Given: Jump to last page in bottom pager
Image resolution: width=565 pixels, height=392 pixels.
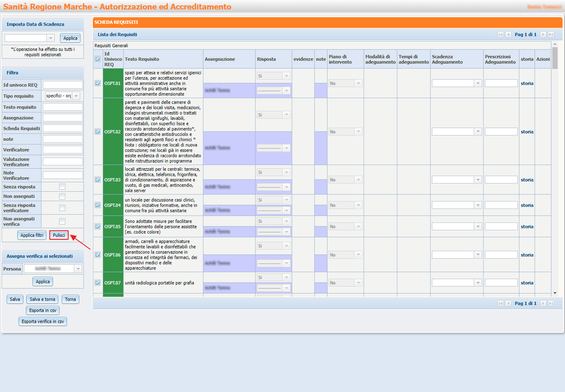Looking at the screenshot, I should click(551, 303).
